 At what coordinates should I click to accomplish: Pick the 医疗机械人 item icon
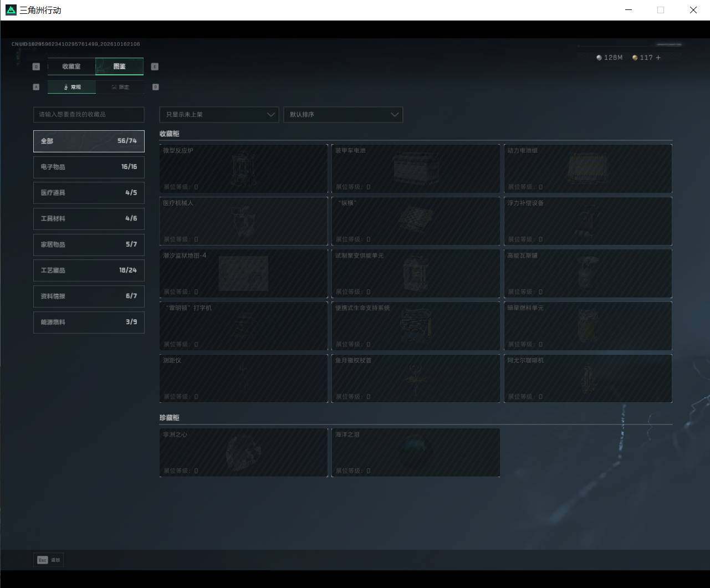(x=243, y=221)
